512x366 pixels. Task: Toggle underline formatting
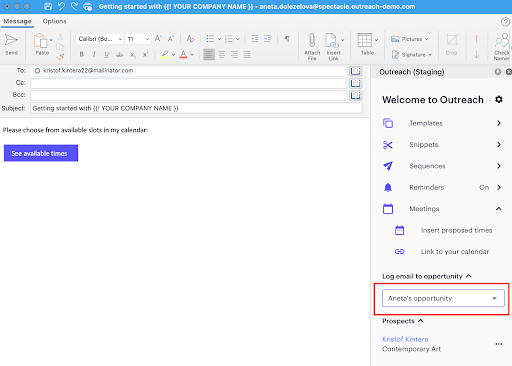click(107, 54)
